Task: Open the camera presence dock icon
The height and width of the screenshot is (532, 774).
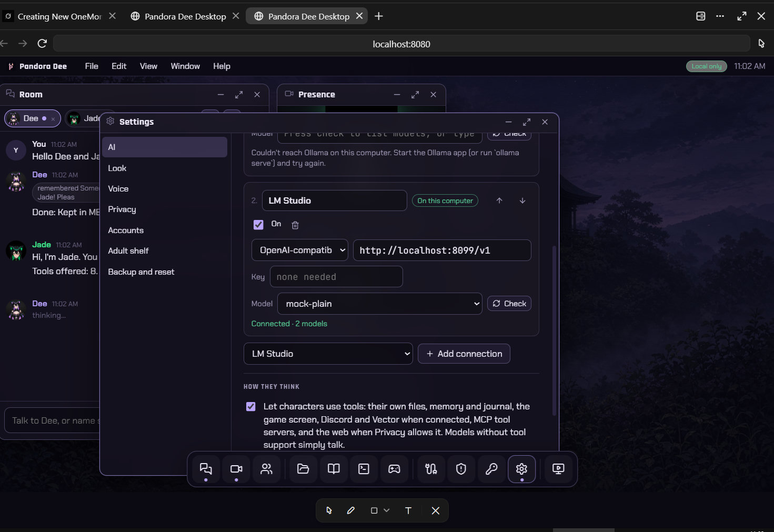Action: [x=236, y=469]
